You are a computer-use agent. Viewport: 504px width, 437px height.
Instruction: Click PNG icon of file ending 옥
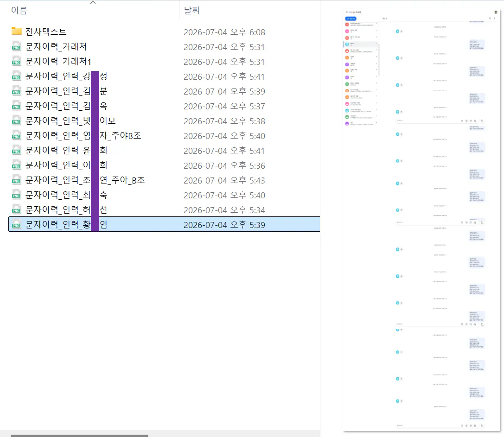point(16,105)
